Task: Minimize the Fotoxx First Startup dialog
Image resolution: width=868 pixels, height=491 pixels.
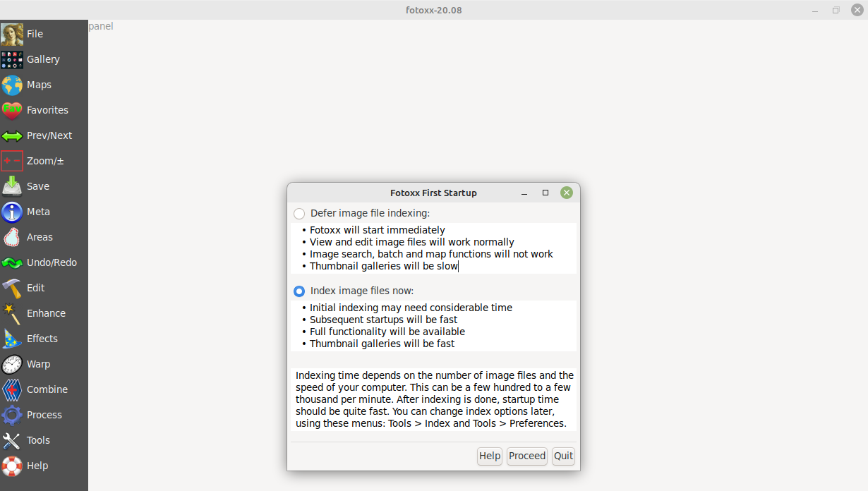Action: [x=524, y=193]
